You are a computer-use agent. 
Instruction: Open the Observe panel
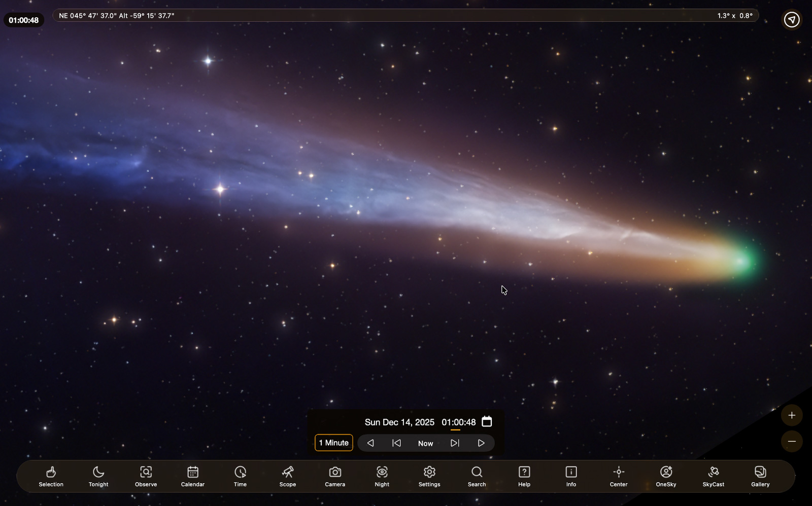[146, 477]
